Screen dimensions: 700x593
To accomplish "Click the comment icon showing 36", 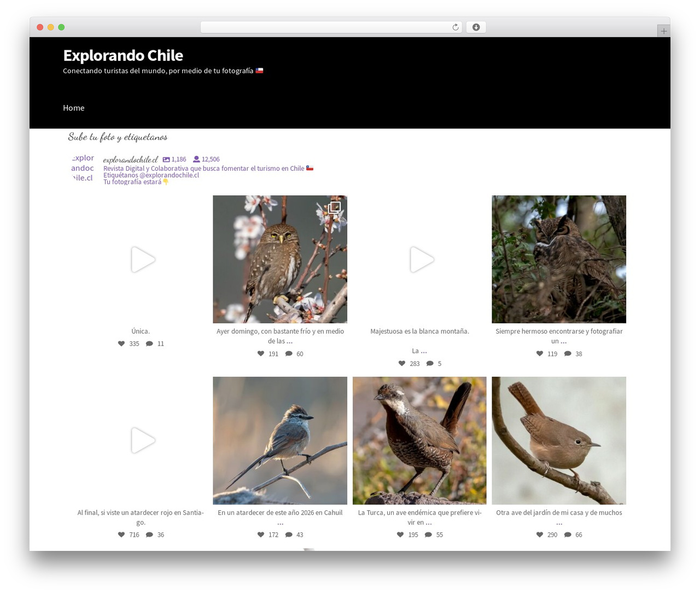I will point(149,535).
